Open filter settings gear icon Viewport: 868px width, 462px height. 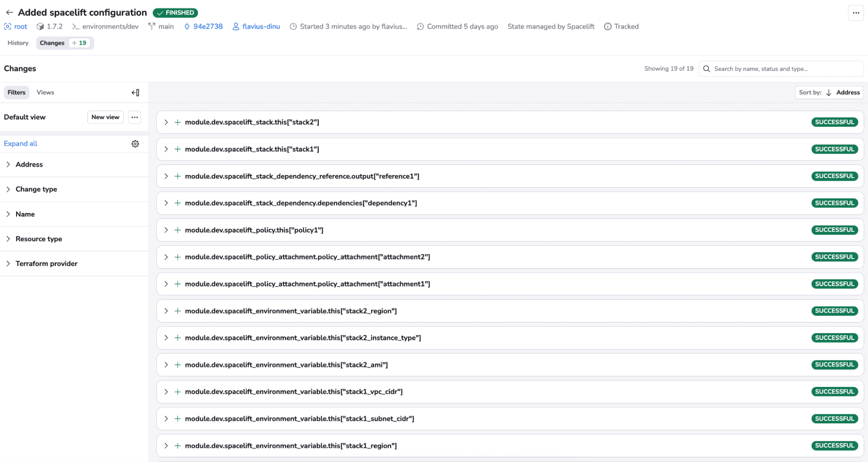[135, 144]
